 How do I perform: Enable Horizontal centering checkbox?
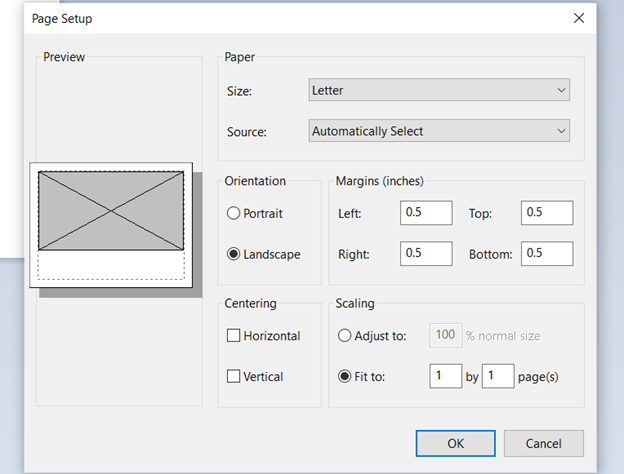(x=234, y=336)
